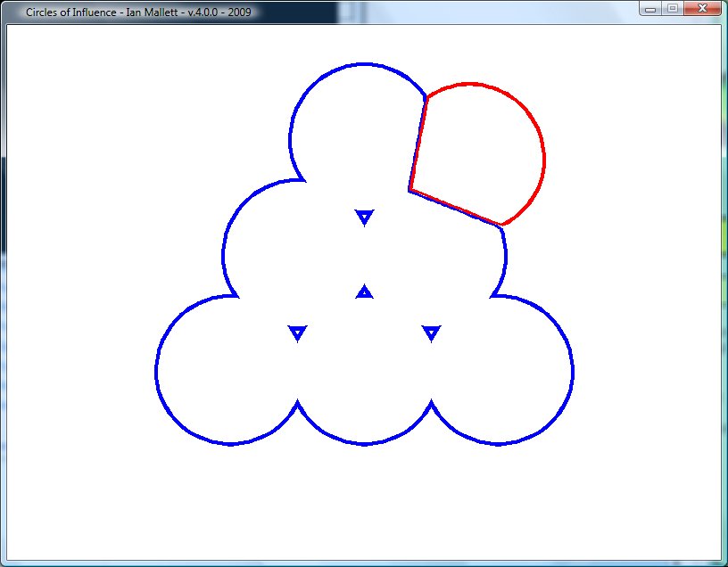728x567 pixels.
Task: Click the left edge of the middle-left blue arc
Action: (224, 253)
